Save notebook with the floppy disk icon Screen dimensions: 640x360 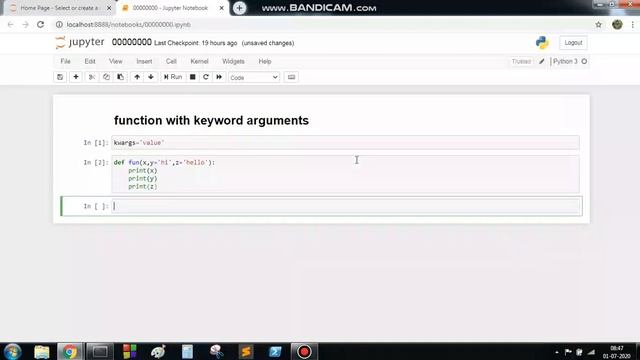point(60,77)
